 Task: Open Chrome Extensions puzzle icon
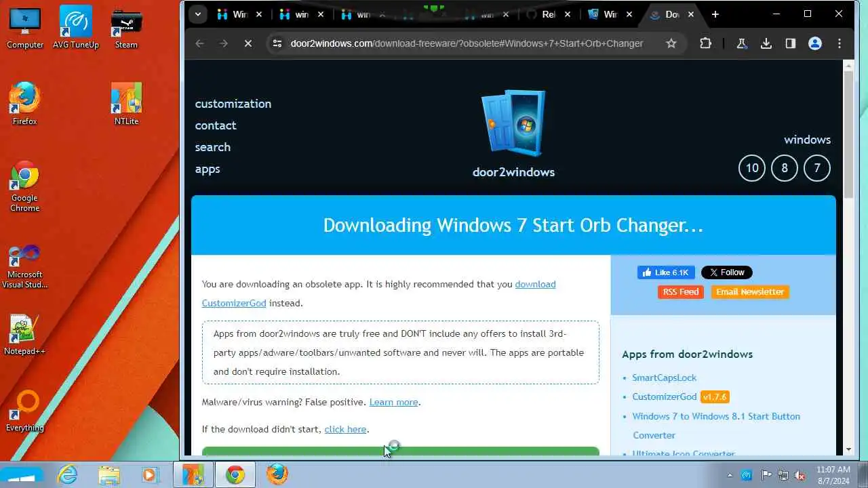705,43
